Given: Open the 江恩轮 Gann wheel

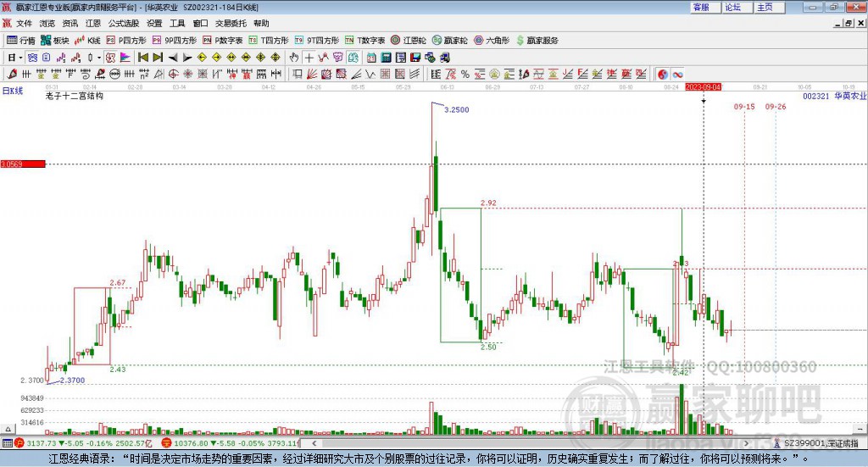Looking at the screenshot, I should 409,41.
